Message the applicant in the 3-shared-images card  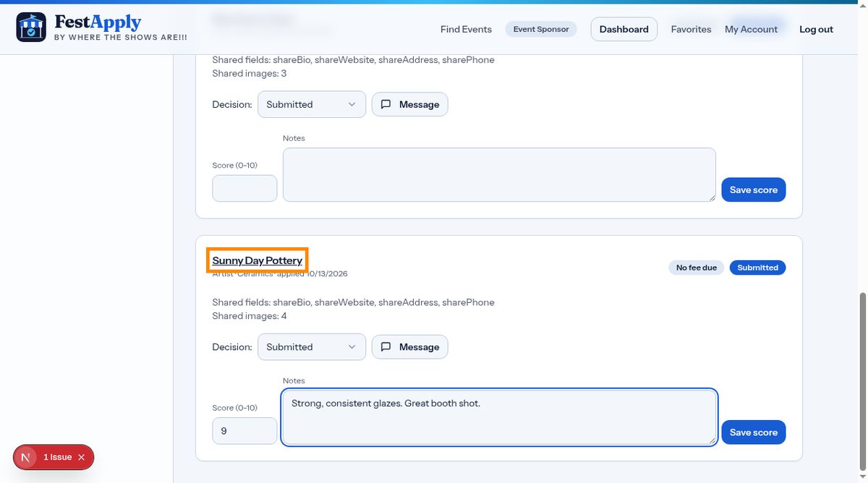[410, 104]
